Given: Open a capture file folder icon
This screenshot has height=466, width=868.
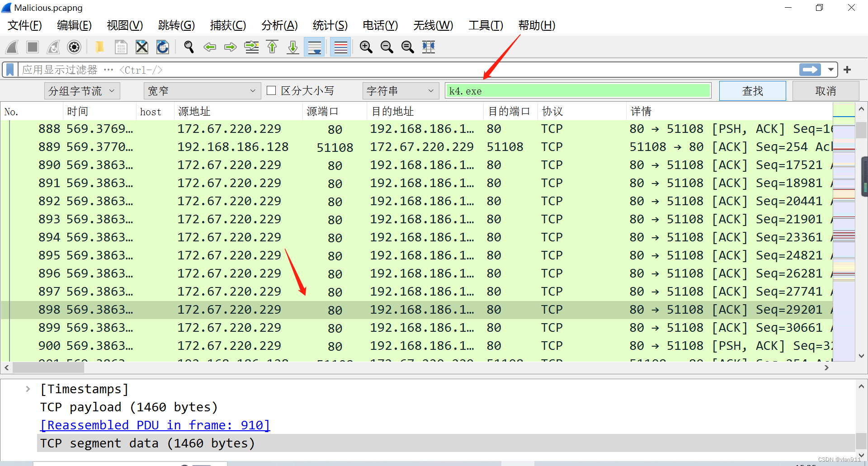Looking at the screenshot, I should [x=99, y=47].
